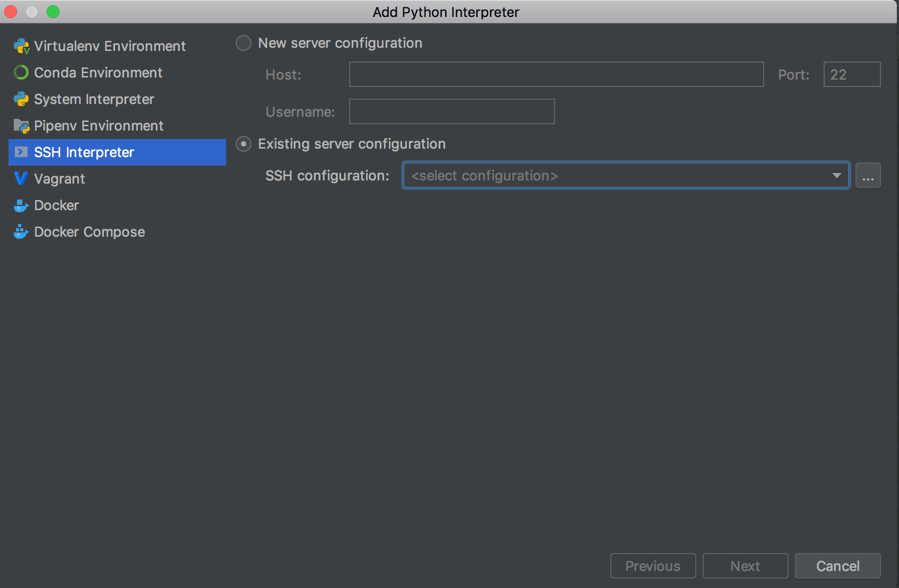Click the Virtualenv Environment python icon
The height and width of the screenshot is (588, 899).
pos(21,46)
